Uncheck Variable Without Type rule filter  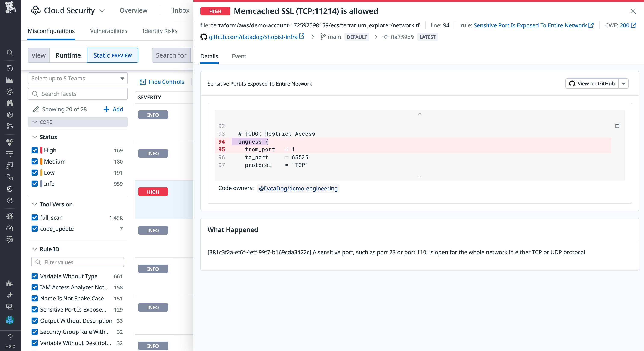(35, 276)
